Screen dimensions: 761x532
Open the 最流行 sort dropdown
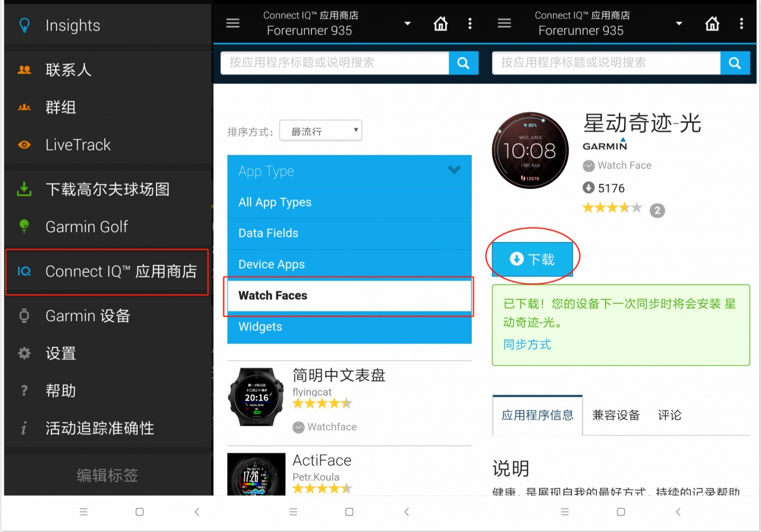320,130
